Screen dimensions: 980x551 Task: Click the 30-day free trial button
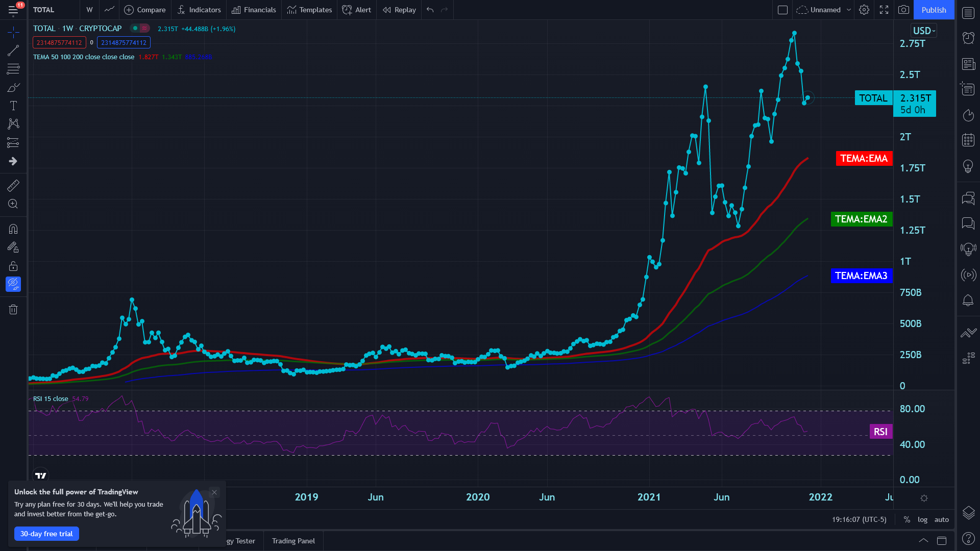(x=46, y=534)
